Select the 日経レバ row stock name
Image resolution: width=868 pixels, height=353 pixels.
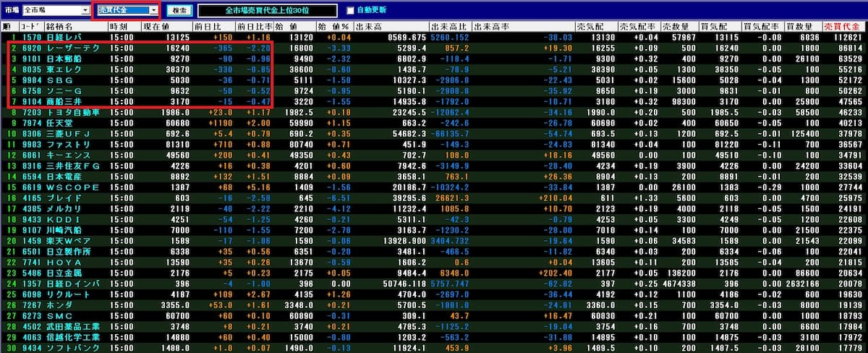(x=62, y=37)
